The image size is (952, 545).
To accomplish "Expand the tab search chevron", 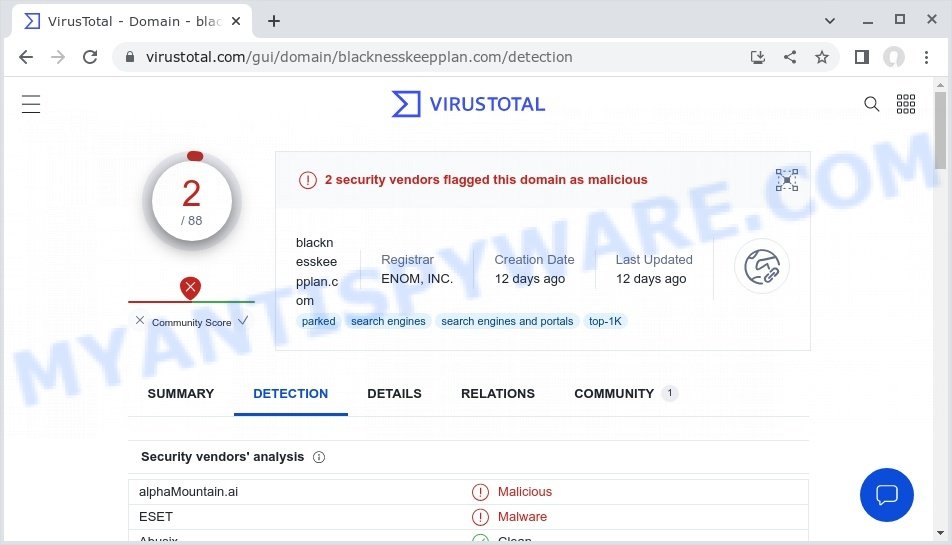I will point(829,21).
